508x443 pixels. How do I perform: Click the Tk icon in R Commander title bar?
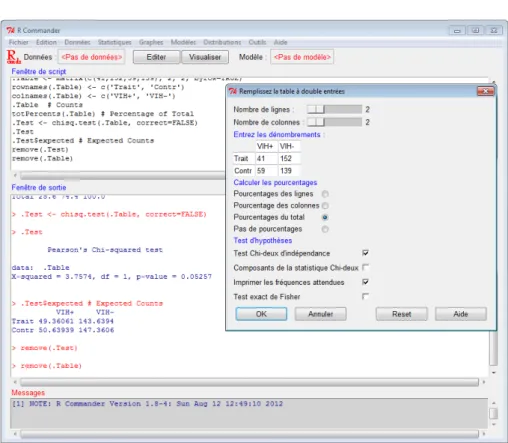11,30
